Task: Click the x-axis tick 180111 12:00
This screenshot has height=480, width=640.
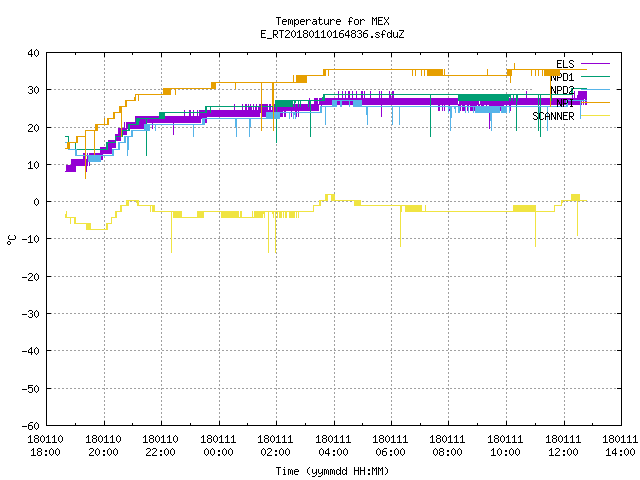Action: 564,446
